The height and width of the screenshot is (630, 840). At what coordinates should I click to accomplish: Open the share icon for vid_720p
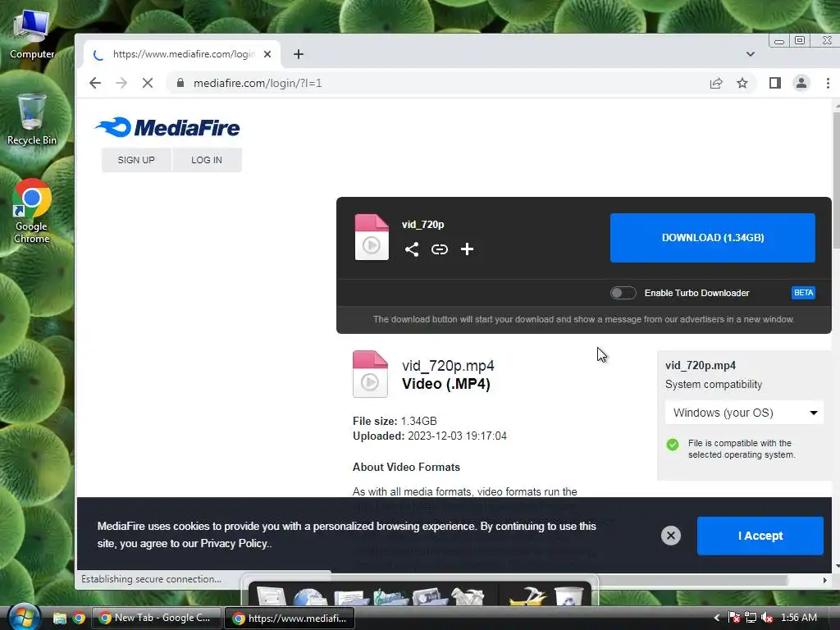[412, 249]
